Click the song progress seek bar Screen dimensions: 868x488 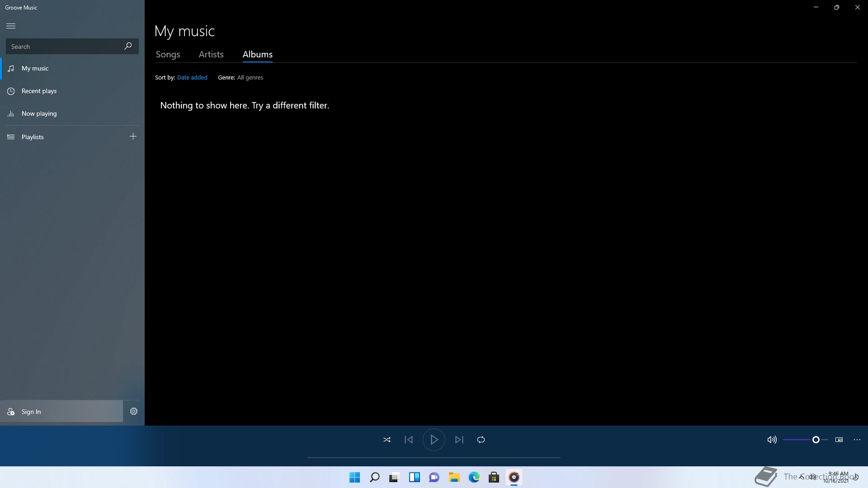tap(434, 457)
